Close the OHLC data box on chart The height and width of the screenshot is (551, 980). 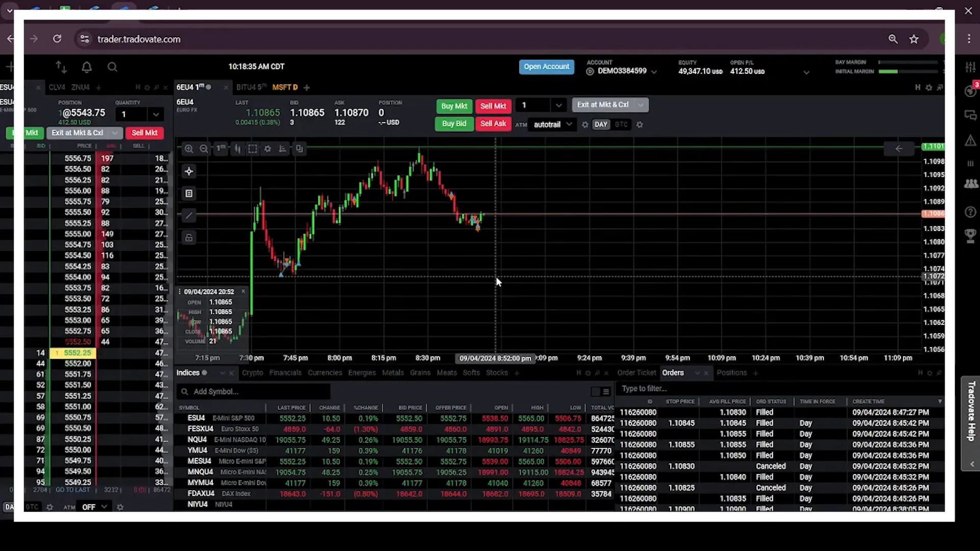(x=243, y=291)
